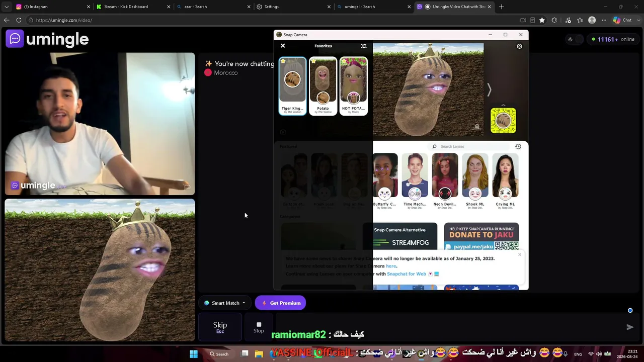Switch to the umingel - Search tab
Screen dimensions: 644x362
(x=372, y=7)
